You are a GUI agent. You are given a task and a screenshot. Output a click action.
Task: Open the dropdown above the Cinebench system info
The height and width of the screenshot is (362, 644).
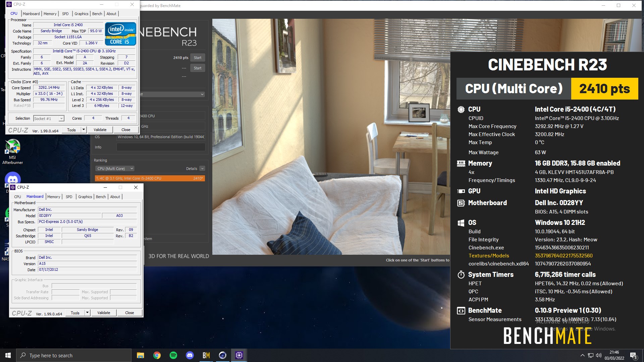(x=172, y=95)
